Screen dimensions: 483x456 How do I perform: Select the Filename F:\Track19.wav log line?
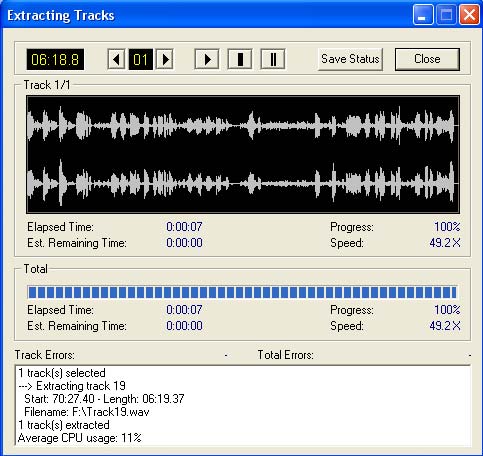coord(87,412)
